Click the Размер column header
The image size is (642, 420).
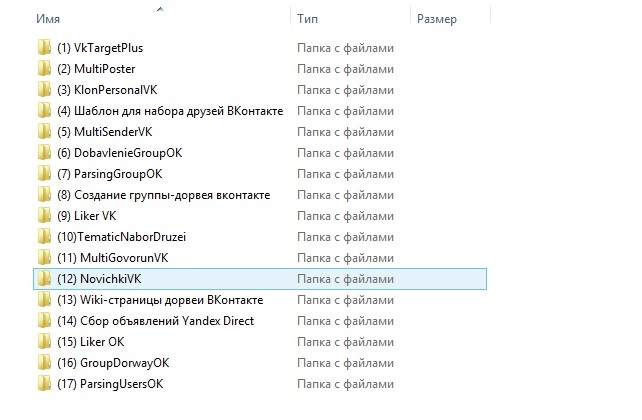point(436,19)
